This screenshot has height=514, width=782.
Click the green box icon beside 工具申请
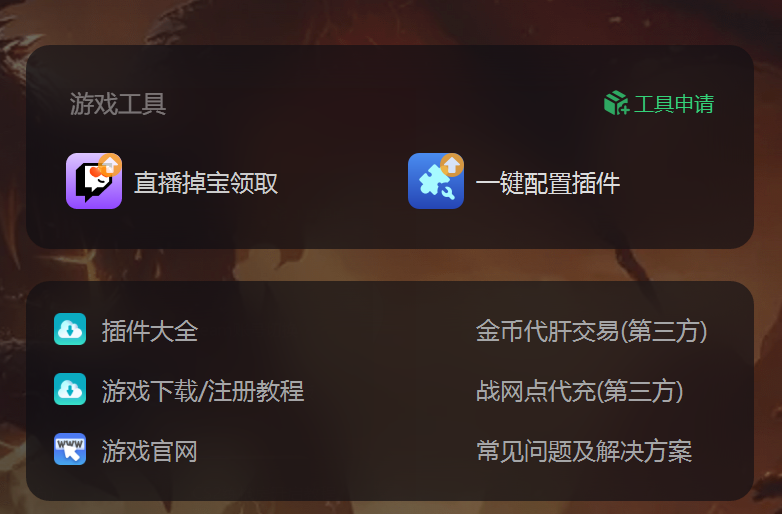pyautogui.click(x=616, y=103)
